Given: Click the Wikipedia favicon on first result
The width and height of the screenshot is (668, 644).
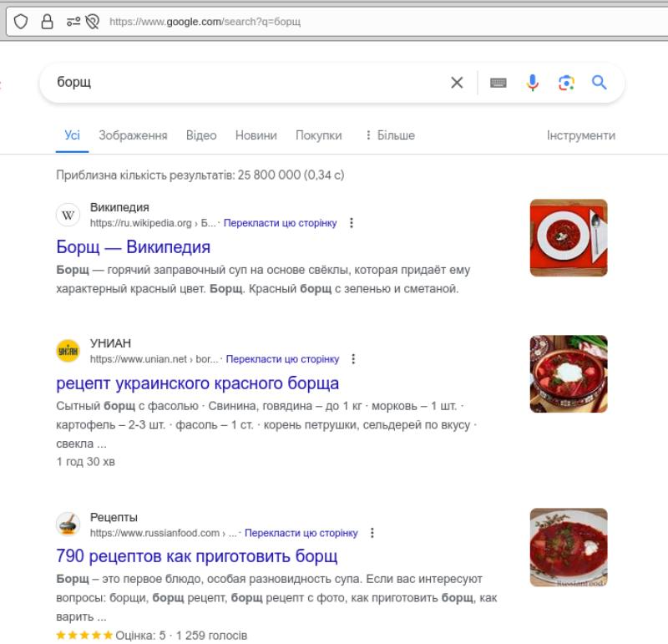Looking at the screenshot, I should pyautogui.click(x=66, y=214).
